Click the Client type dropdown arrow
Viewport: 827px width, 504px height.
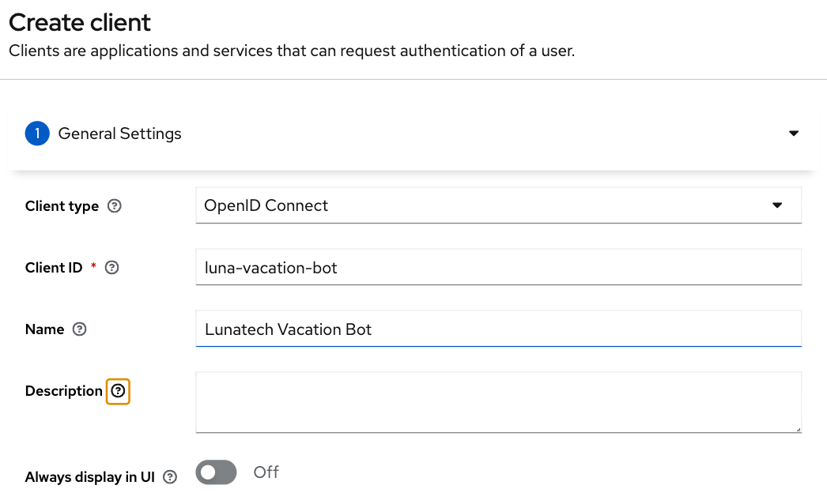777,205
